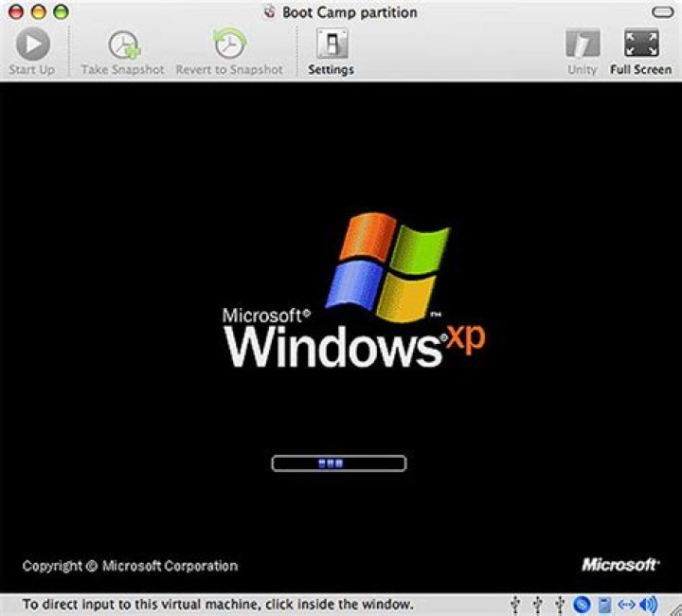Close the window with the red button
This screenshot has width=682, height=616.
point(16,11)
